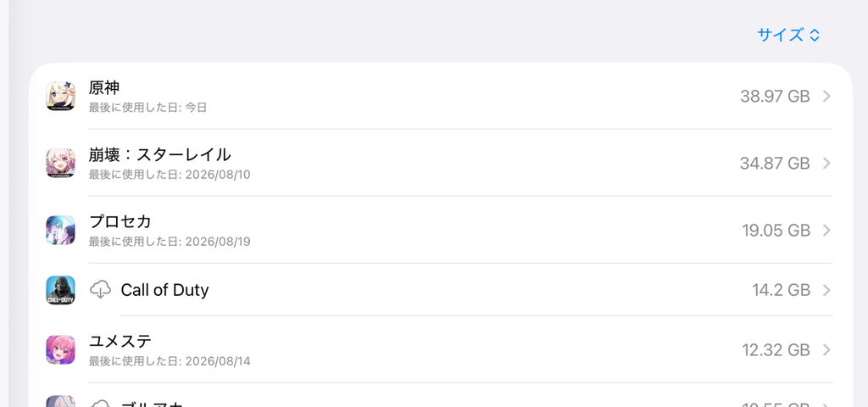This screenshot has width=868, height=407.
Task: Select the プロセカ app name
Action: [120, 221]
